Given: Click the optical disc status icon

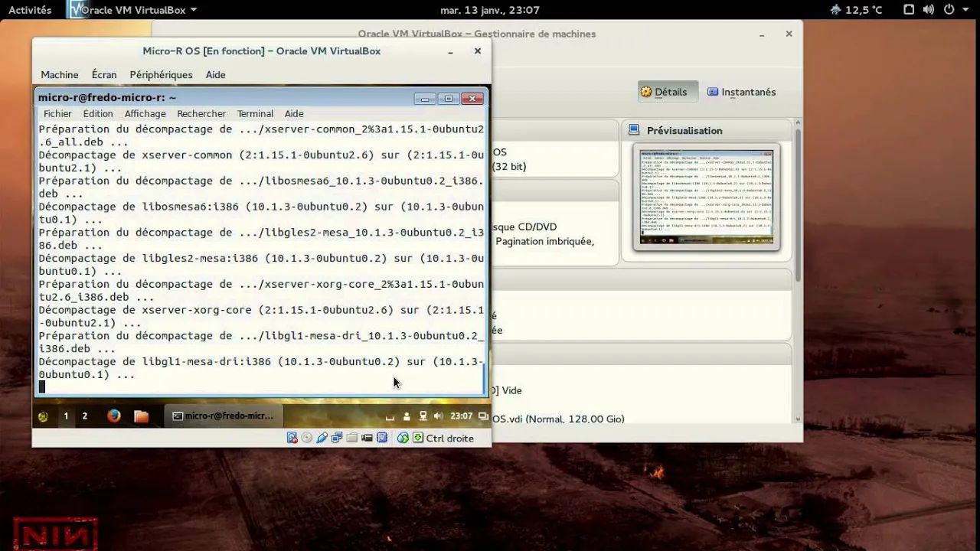Looking at the screenshot, I should point(307,438).
